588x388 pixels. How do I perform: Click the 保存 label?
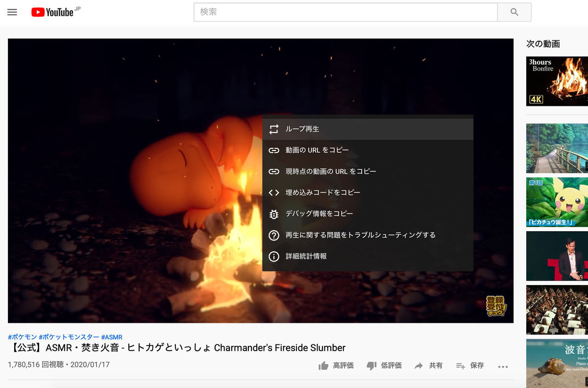tap(477, 365)
